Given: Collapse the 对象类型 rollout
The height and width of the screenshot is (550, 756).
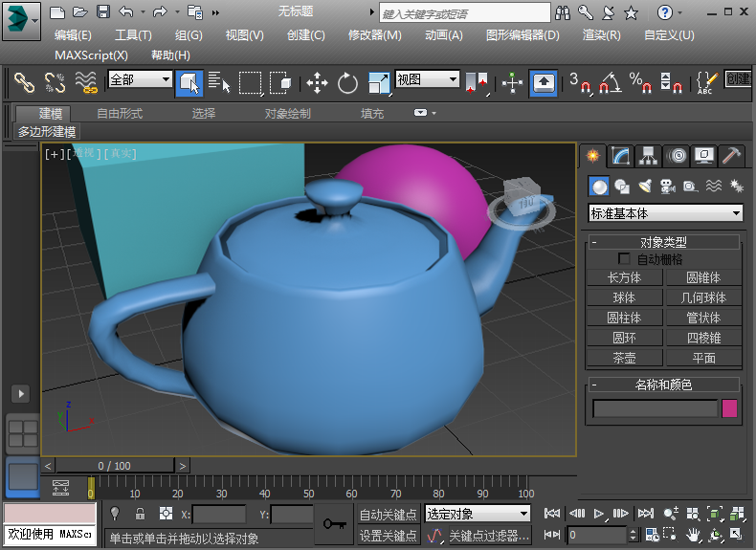Looking at the screenshot, I should point(663,243).
